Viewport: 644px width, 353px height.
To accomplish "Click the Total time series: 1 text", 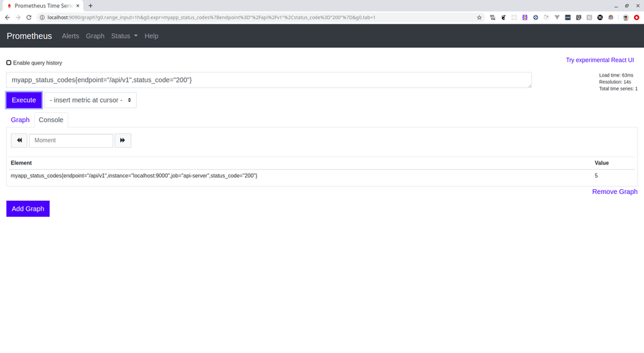I will tap(618, 89).
